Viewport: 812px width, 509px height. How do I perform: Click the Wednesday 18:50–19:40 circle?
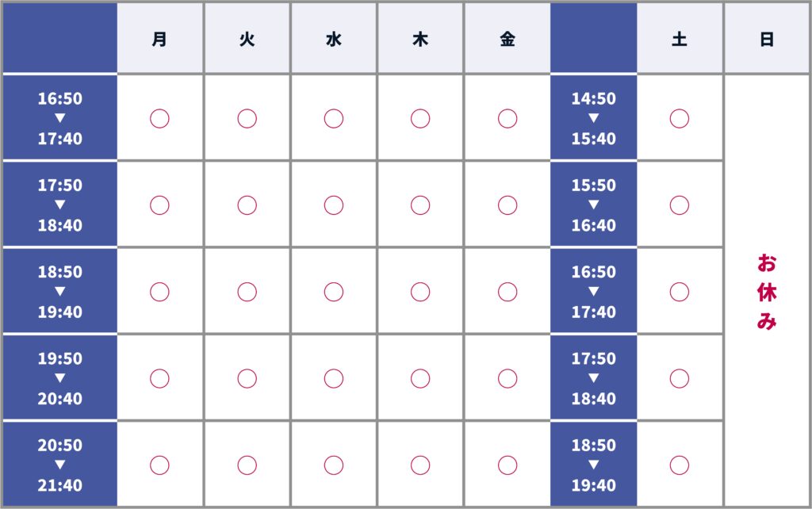click(334, 292)
